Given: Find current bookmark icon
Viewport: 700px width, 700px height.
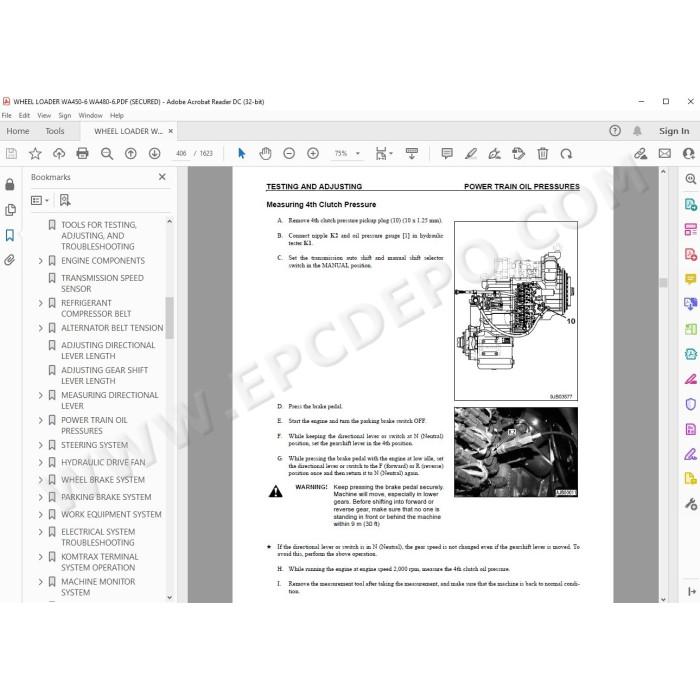Looking at the screenshot, I should [x=65, y=200].
